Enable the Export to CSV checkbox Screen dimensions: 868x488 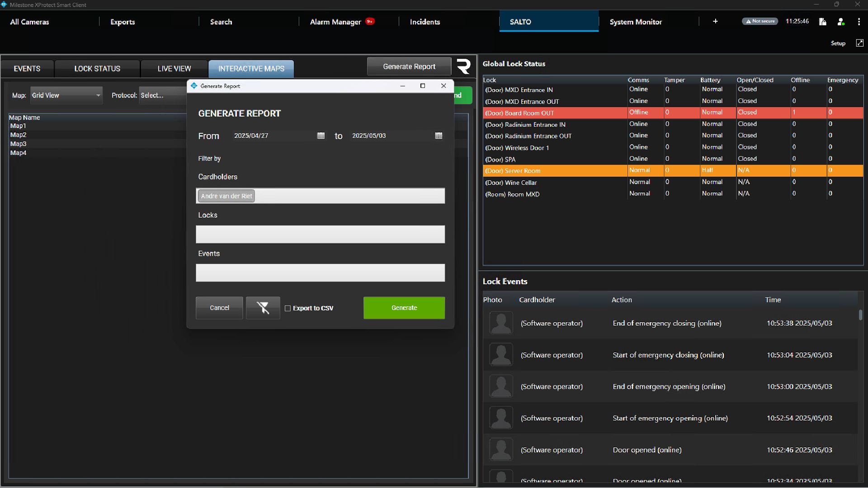[288, 308]
